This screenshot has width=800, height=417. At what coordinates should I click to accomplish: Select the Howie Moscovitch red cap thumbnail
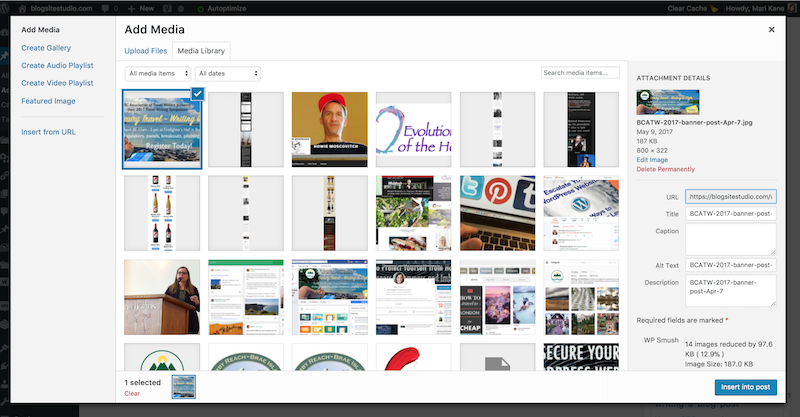coord(330,130)
